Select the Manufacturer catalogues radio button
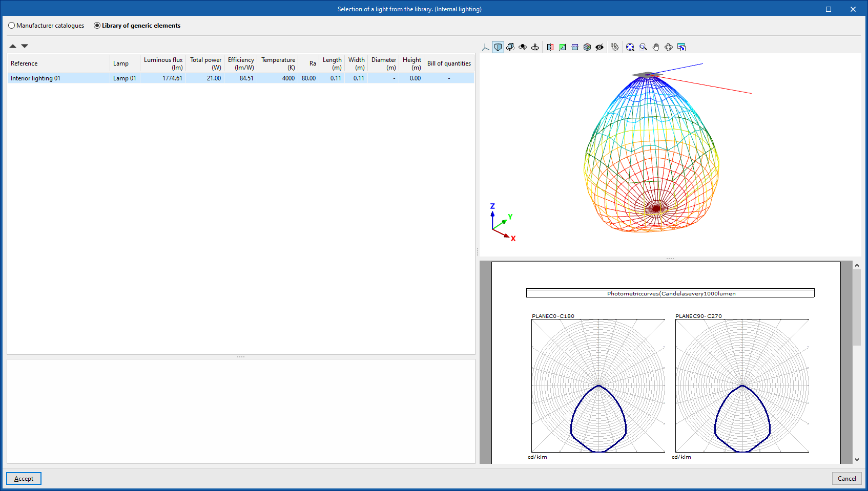This screenshot has width=868, height=491. pos(12,26)
